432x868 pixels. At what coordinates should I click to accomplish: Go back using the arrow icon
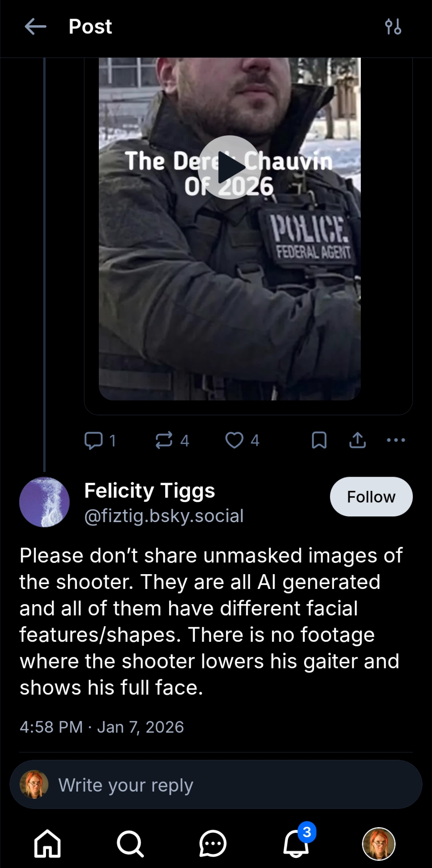(36, 27)
